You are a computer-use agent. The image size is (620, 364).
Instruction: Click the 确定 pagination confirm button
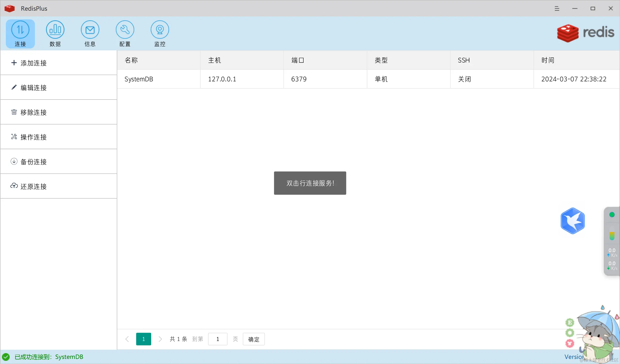point(254,339)
